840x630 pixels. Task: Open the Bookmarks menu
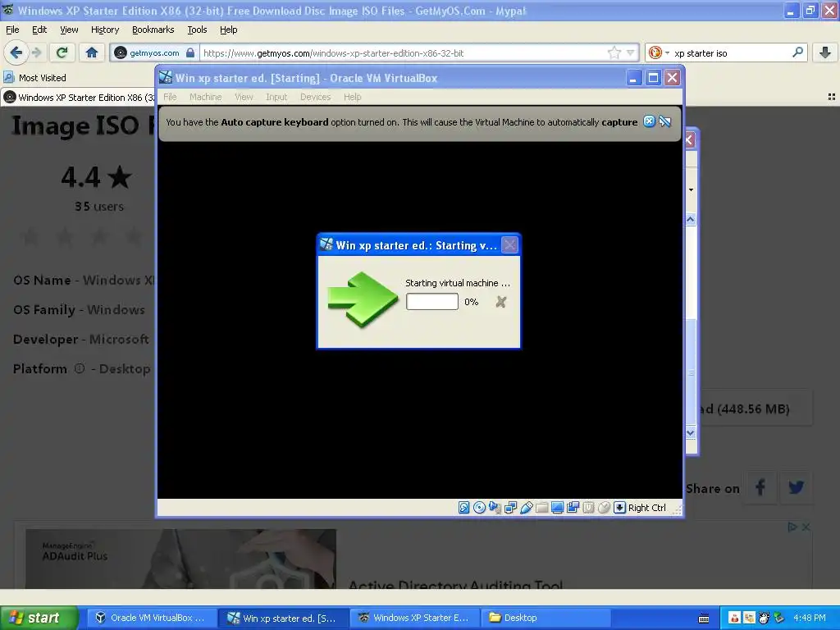point(153,30)
